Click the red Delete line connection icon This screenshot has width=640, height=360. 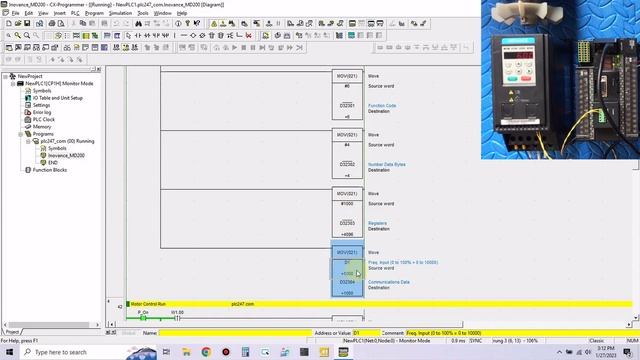pos(249,36)
